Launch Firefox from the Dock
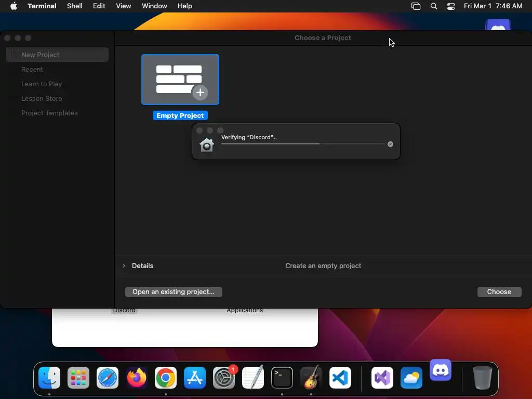Screen dimensions: 532x399 [137, 378]
